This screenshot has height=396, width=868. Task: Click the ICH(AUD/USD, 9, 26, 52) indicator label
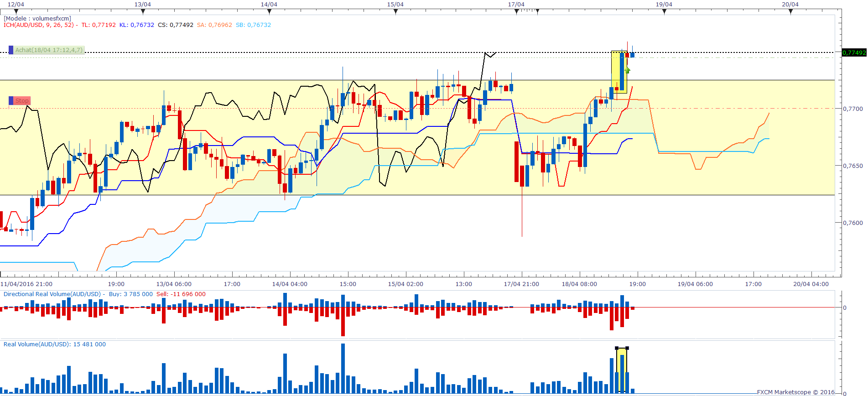[39, 25]
